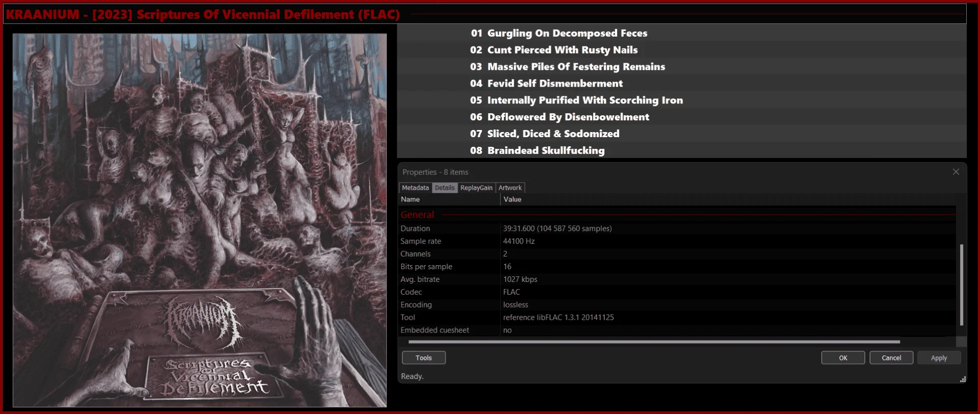Select track 03 Massive Piles Of Festering Remains
980x414 pixels.
[x=682, y=67]
